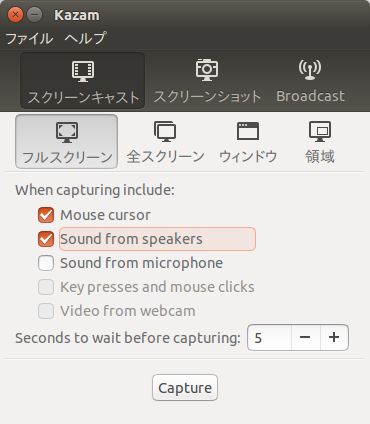The width and height of the screenshot is (370, 424).
Task: Click the Capture button
Action: [185, 388]
